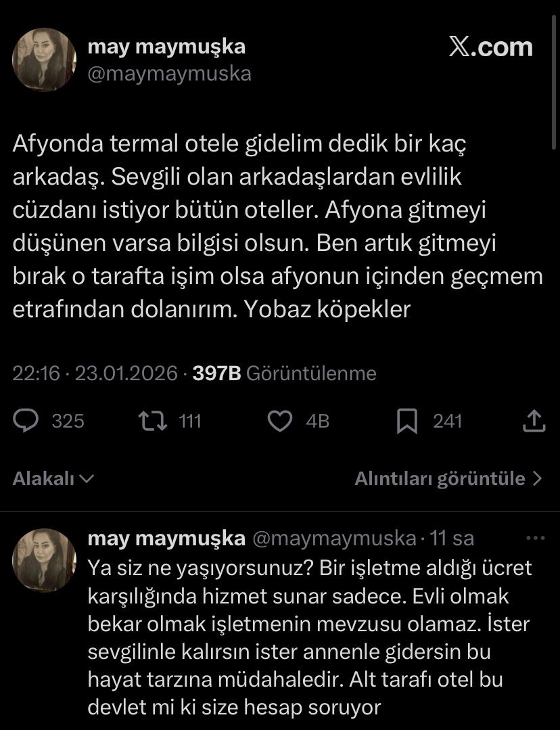The height and width of the screenshot is (730, 560).
Task: Tap the share upload icon
Action: point(534,421)
